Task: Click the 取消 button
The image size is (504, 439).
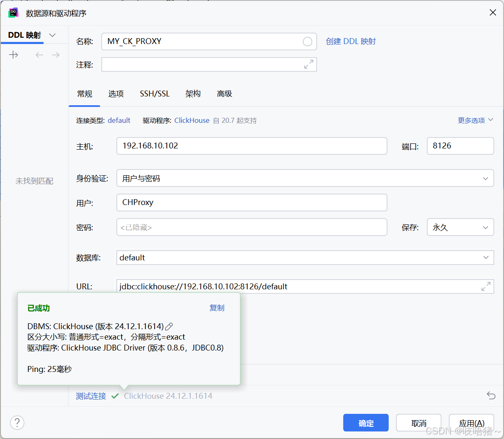Action: (419, 423)
